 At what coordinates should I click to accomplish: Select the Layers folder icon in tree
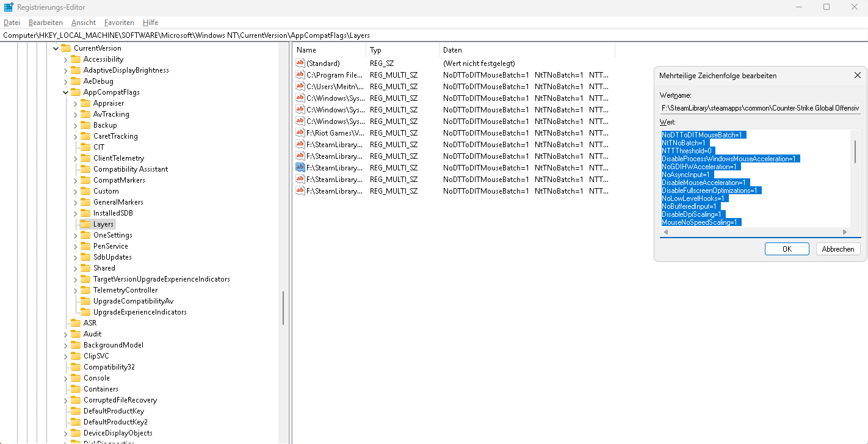(x=85, y=224)
